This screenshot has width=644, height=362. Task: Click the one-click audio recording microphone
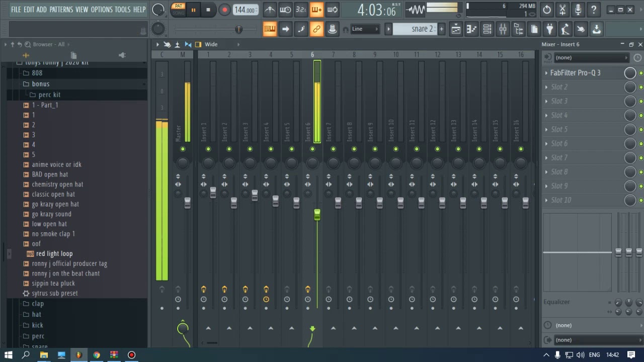click(578, 10)
